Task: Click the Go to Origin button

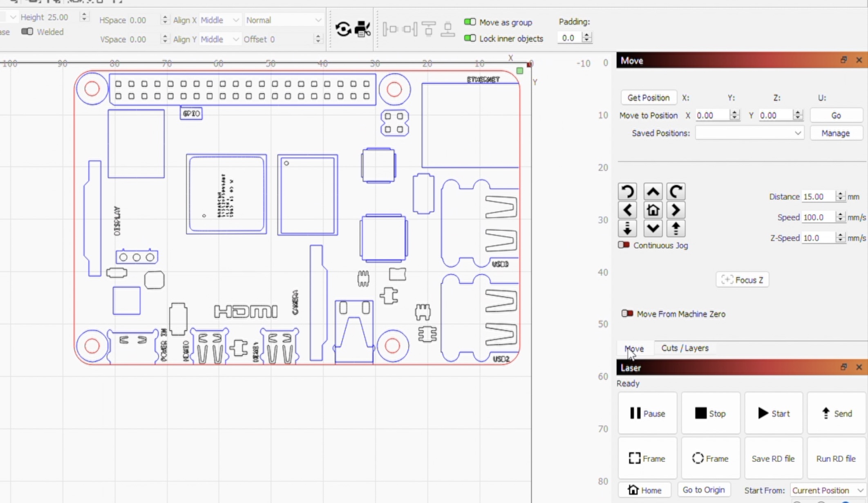Action: pyautogui.click(x=703, y=490)
